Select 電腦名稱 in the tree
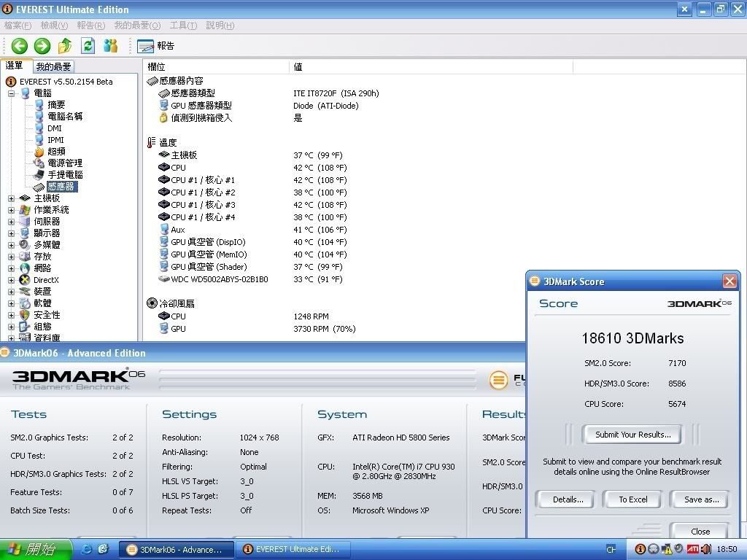Viewport: 747px width, 560px height. pyautogui.click(x=65, y=116)
